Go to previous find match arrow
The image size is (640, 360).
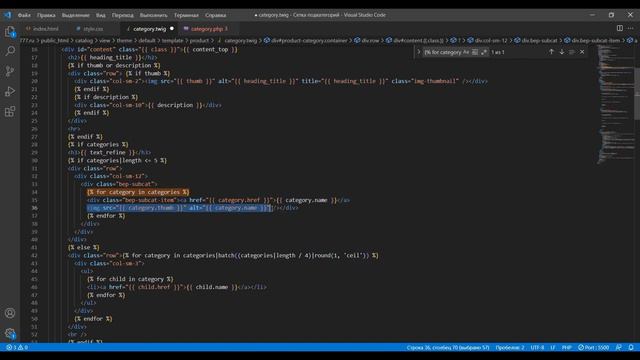(551, 52)
